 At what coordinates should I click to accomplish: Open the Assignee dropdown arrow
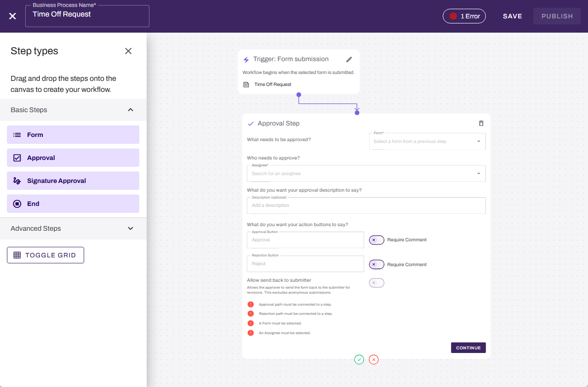coord(479,174)
